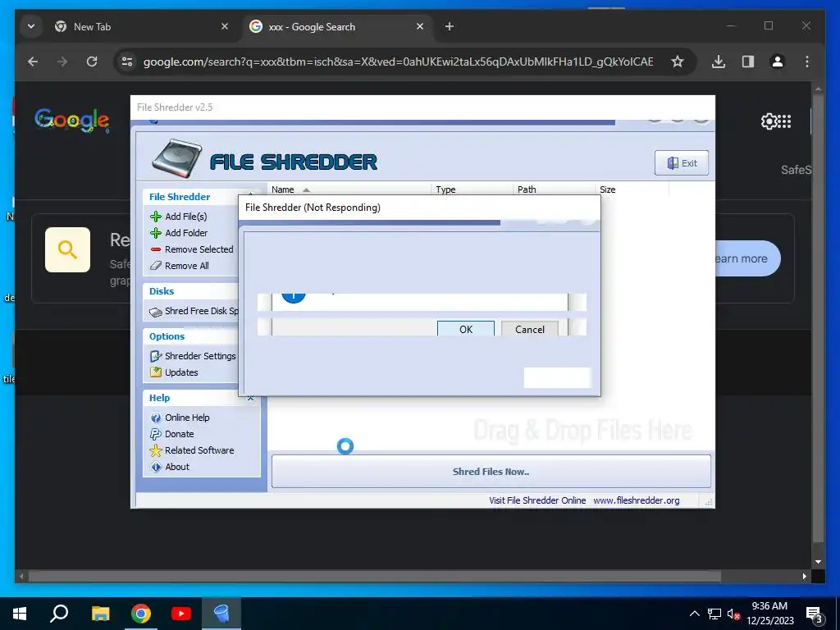Image resolution: width=840 pixels, height=630 pixels.
Task: Open the www.fileshredder.org link
Action: click(x=636, y=500)
